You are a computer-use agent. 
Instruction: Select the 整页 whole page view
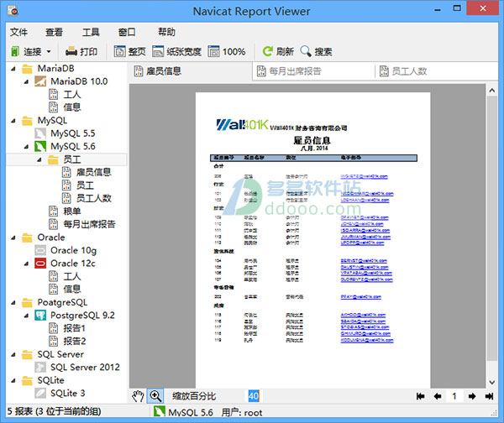[130, 51]
